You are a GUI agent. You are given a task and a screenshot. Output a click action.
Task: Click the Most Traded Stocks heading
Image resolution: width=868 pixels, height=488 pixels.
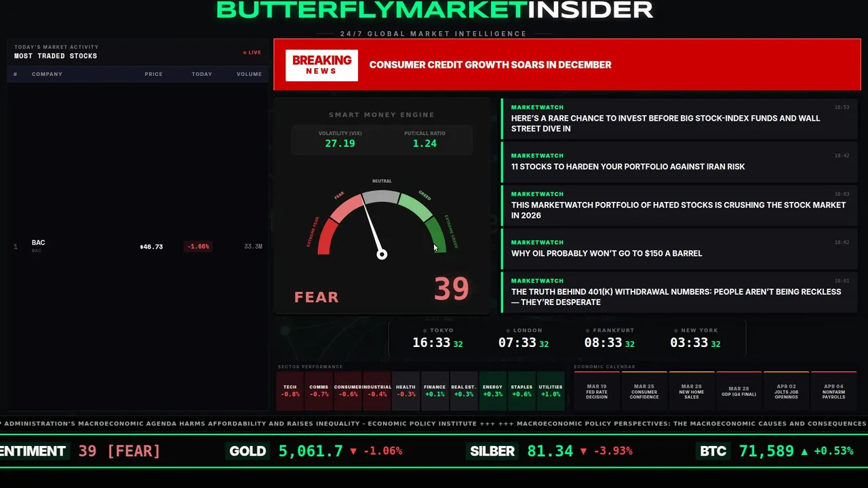[56, 56]
